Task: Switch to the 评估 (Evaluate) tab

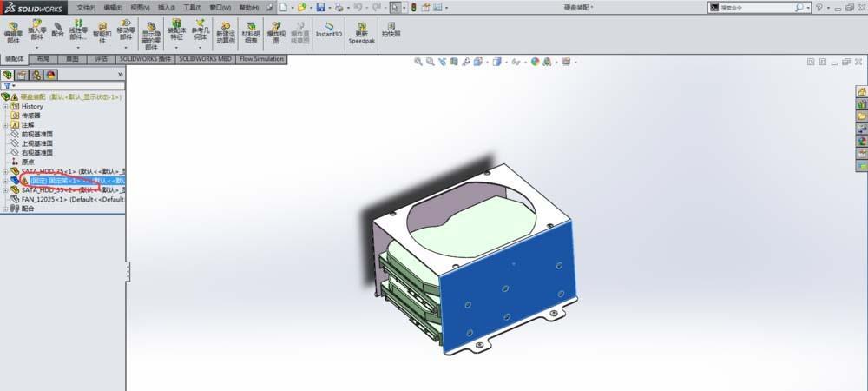Action: tap(102, 59)
